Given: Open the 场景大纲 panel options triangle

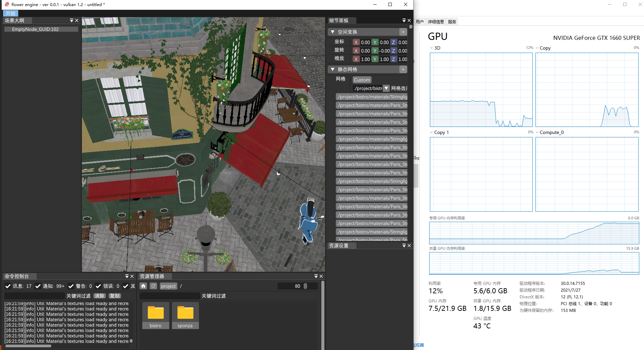Looking at the screenshot, I should pos(71,21).
